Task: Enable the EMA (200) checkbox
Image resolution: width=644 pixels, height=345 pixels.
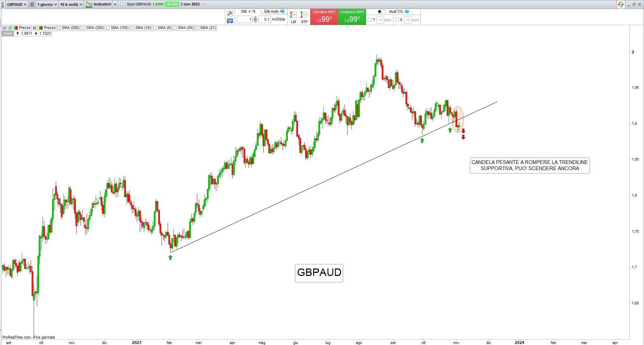Action: coord(60,28)
